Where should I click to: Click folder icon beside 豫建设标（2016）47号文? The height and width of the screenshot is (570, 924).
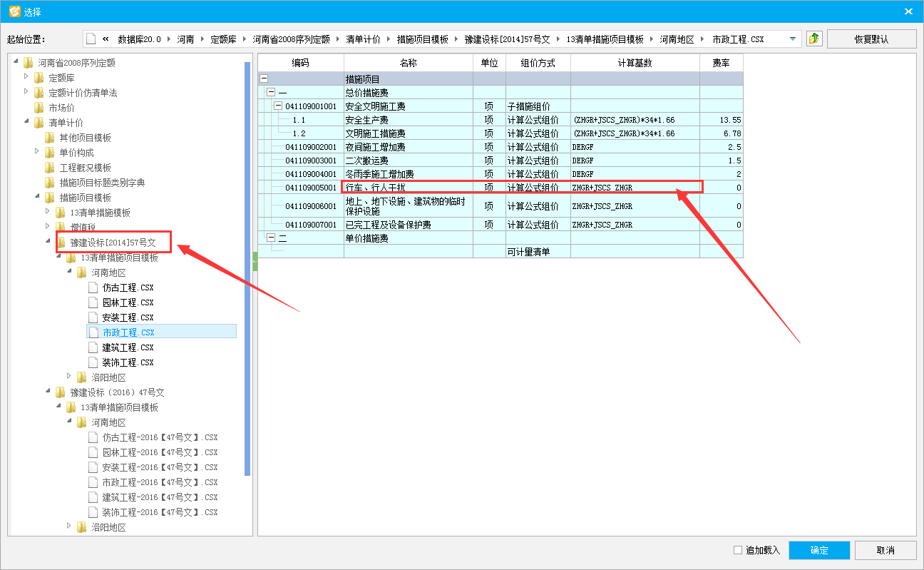[x=60, y=392]
